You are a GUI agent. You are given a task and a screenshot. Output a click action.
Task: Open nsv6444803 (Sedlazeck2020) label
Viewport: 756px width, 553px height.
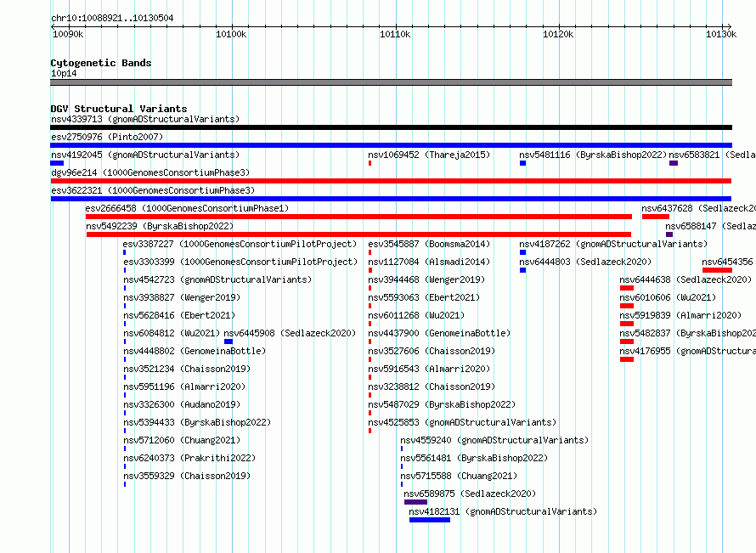(585, 262)
